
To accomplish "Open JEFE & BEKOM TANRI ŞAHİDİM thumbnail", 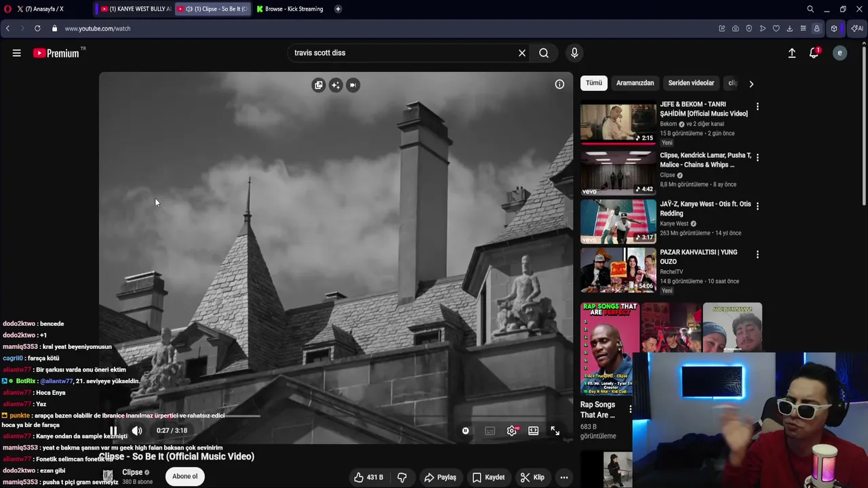I will coord(618,123).
